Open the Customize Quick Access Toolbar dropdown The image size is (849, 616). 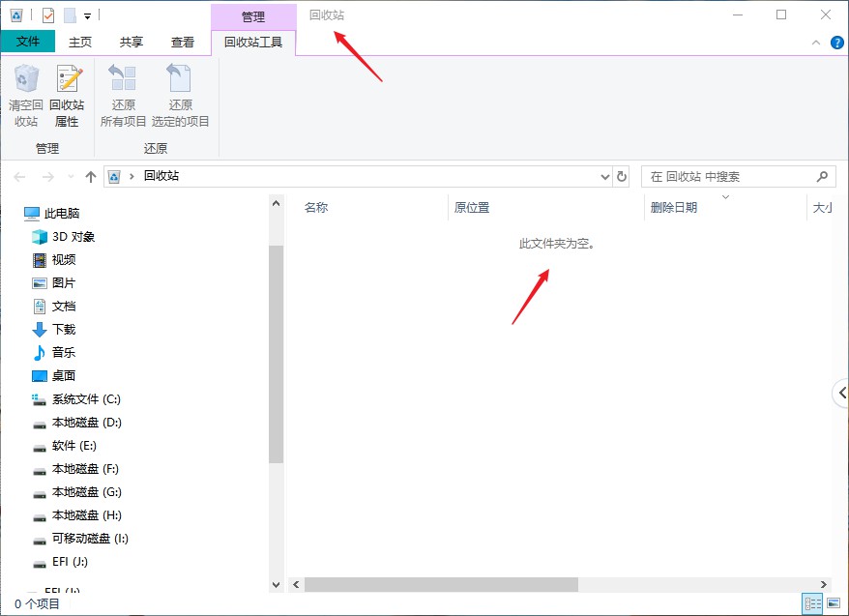click(x=87, y=16)
